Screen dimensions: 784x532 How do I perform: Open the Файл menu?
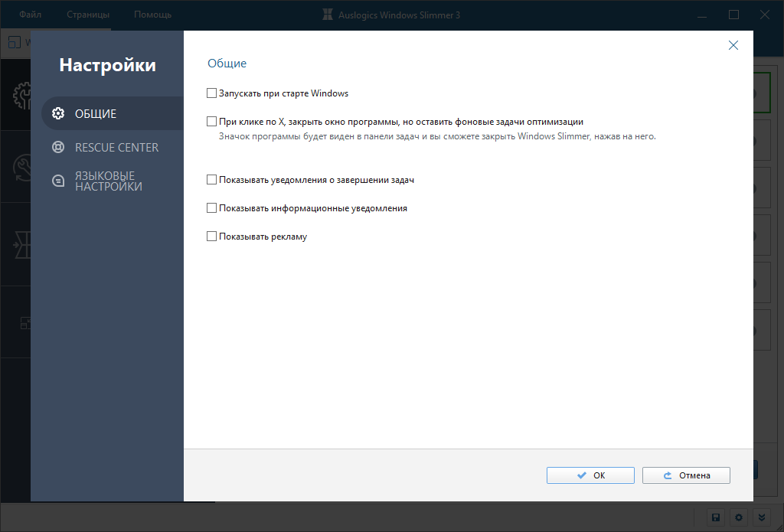(30, 15)
